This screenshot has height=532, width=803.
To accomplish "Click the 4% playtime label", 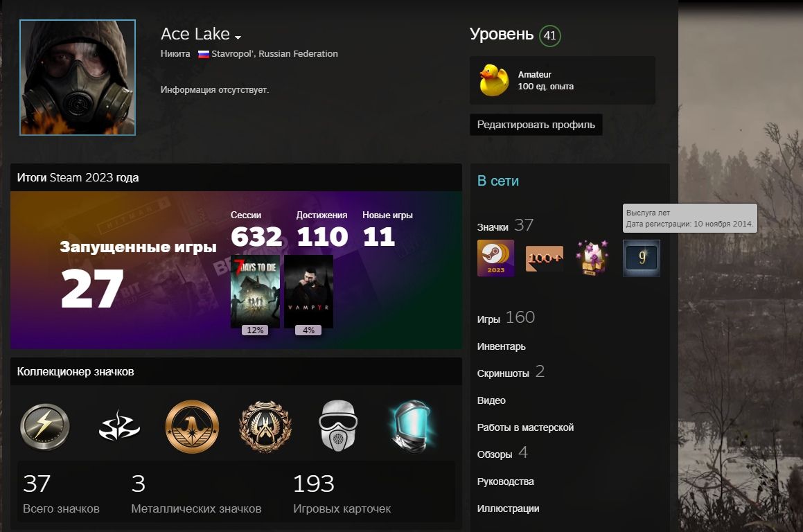I will click(x=308, y=330).
